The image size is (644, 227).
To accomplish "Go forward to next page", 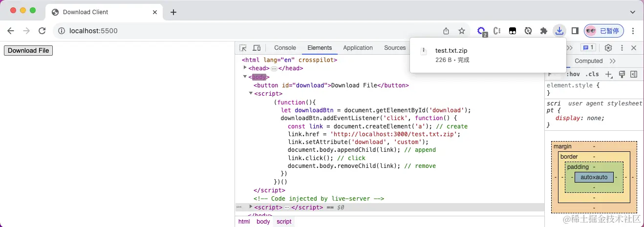I will pyautogui.click(x=26, y=31).
